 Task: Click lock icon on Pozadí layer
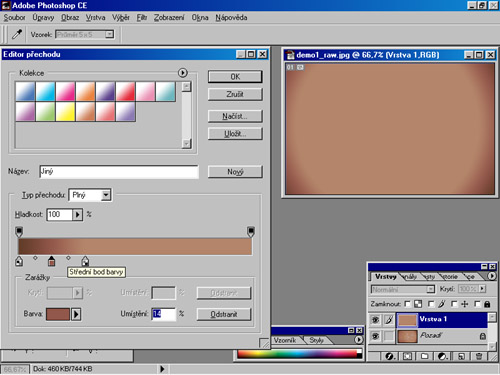tap(482, 336)
